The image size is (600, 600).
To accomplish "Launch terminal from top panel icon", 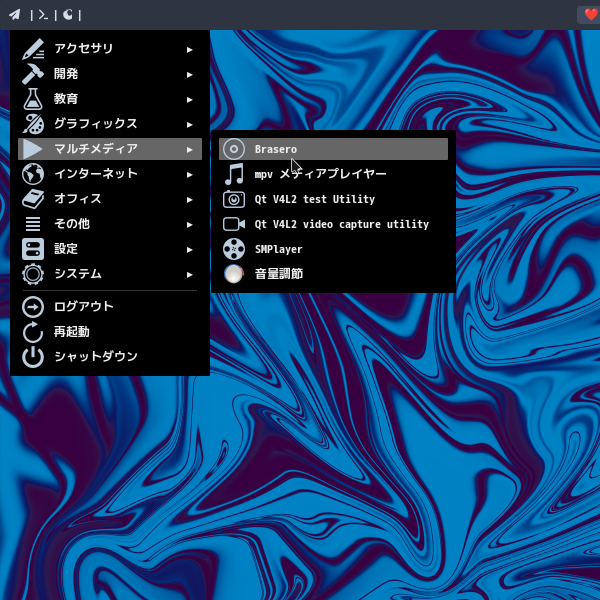I will point(43,15).
